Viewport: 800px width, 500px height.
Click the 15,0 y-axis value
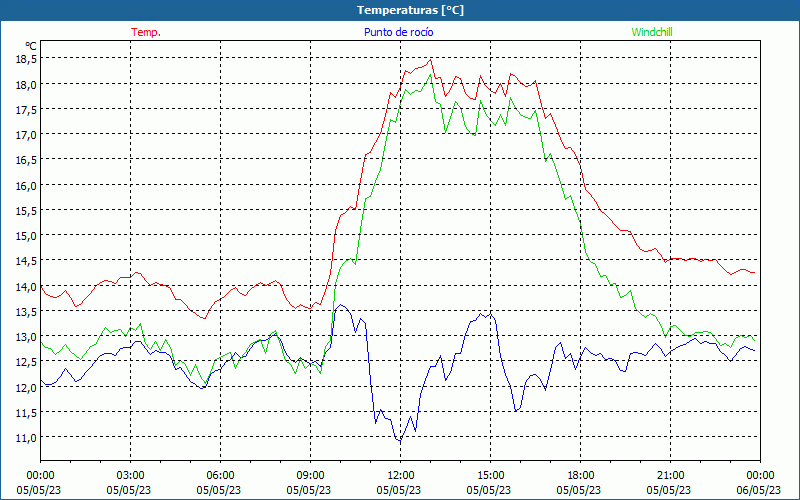pos(26,236)
